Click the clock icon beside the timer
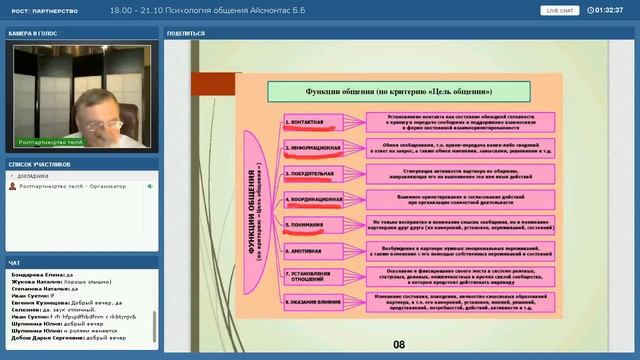The height and width of the screenshot is (360, 640). pos(590,10)
